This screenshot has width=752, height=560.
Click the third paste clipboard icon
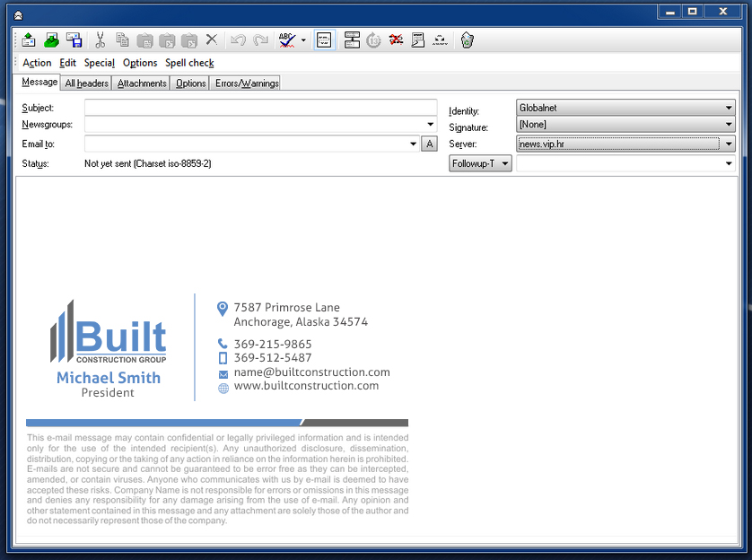[189, 40]
